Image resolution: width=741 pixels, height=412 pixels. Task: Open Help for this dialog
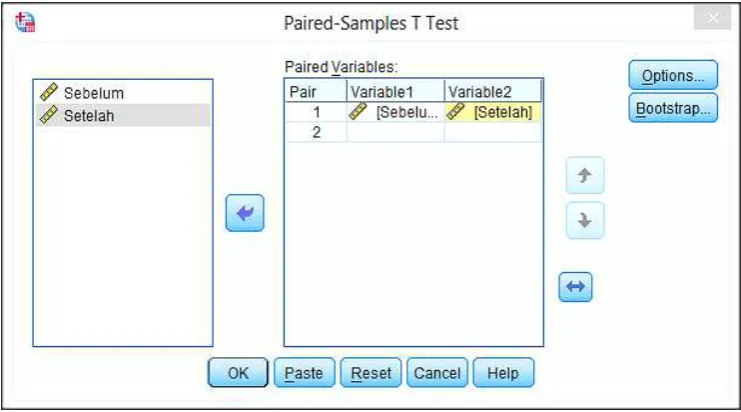click(x=503, y=373)
